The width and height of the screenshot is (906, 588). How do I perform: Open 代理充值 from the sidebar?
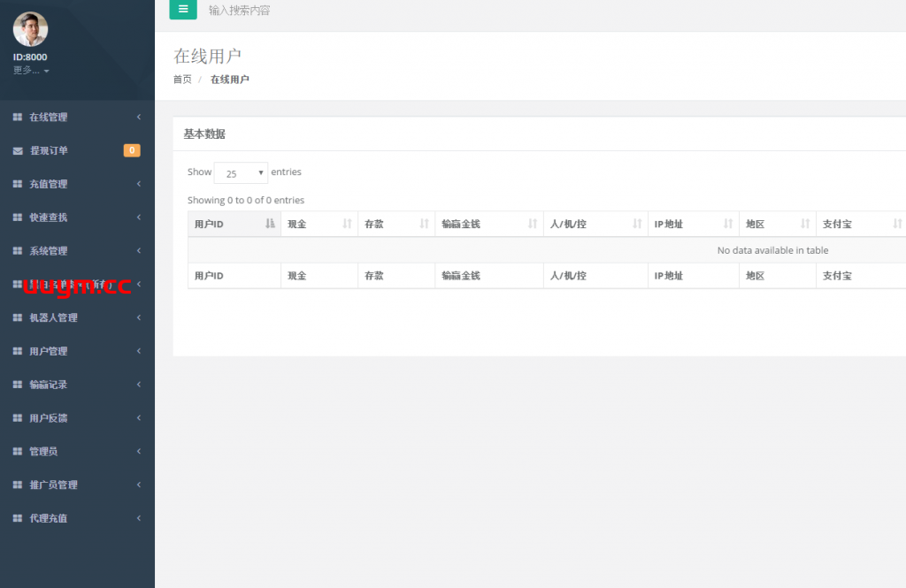coord(49,519)
